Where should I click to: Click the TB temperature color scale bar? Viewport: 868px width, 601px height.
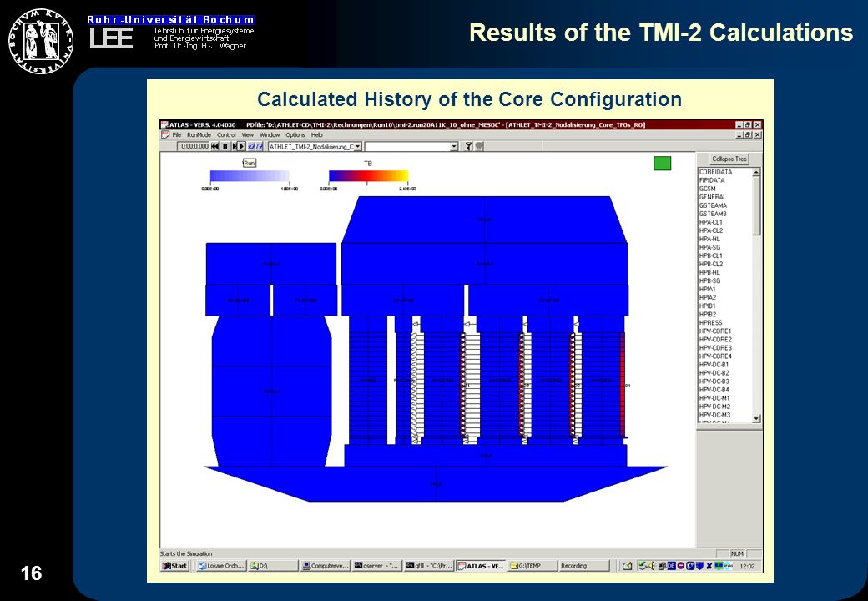pyautogui.click(x=368, y=176)
